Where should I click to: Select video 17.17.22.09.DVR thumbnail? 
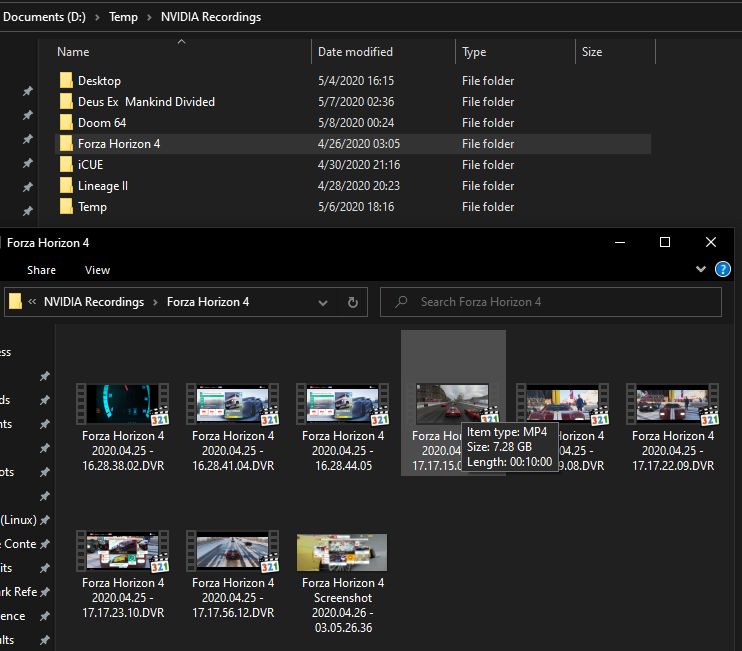coord(672,404)
